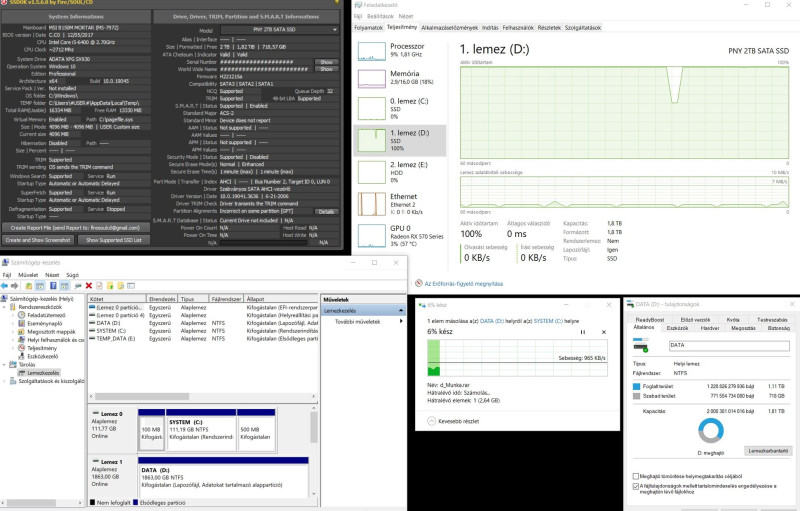Click the Kötet column header
The width and height of the screenshot is (800, 511).
click(117, 299)
